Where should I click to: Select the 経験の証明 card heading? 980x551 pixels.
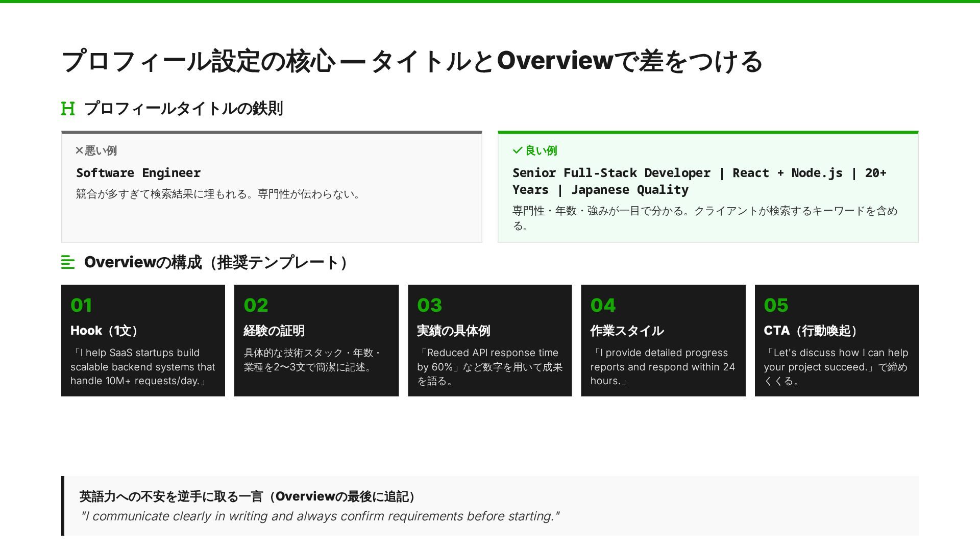tap(274, 331)
